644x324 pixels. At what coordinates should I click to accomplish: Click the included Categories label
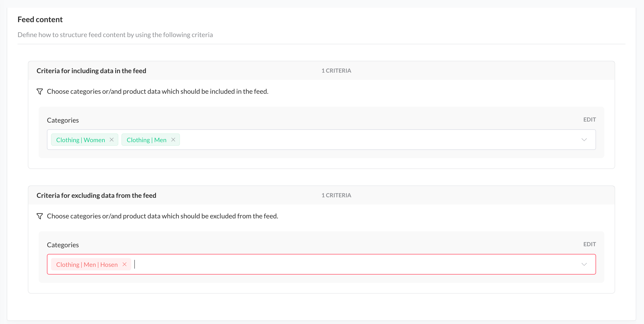coord(63,120)
